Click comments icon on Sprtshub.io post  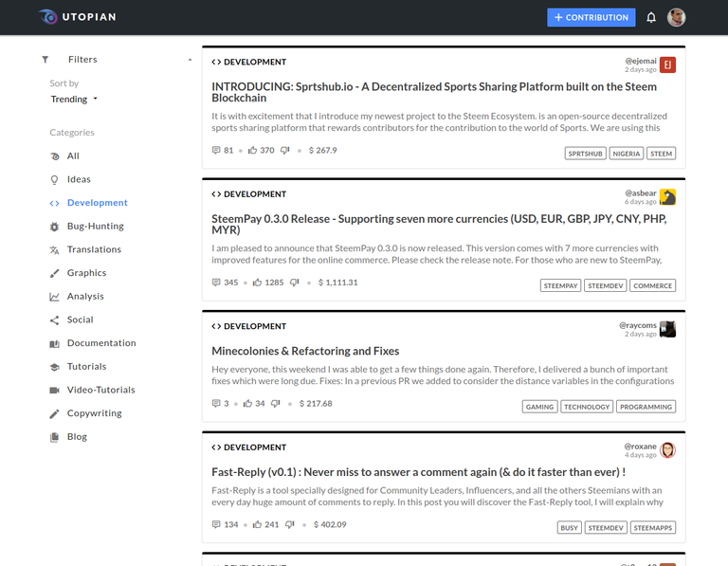[x=216, y=150]
